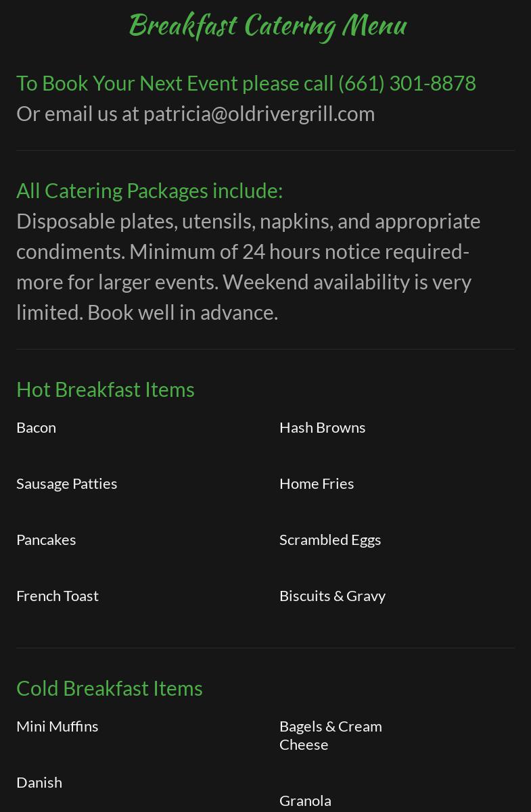Select the Mini Muffins item
Viewport: 531px width, 812px height.
click(x=57, y=726)
